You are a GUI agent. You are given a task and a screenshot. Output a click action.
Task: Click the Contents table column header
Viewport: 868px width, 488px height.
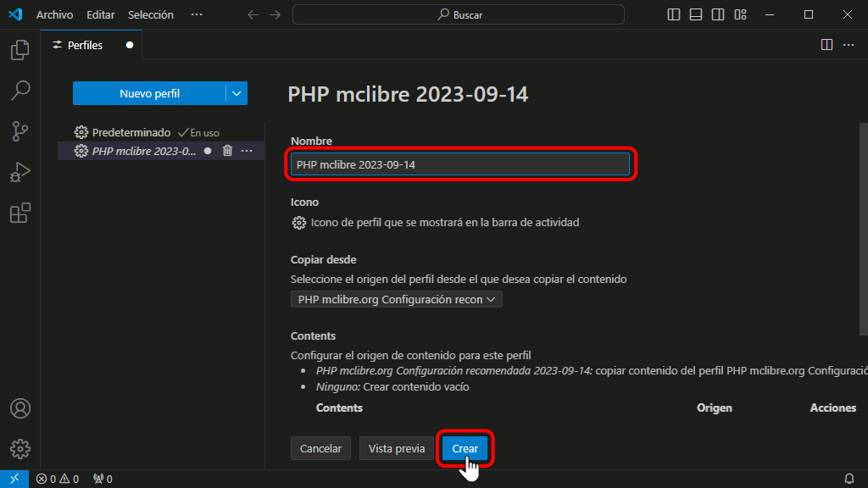pos(339,408)
